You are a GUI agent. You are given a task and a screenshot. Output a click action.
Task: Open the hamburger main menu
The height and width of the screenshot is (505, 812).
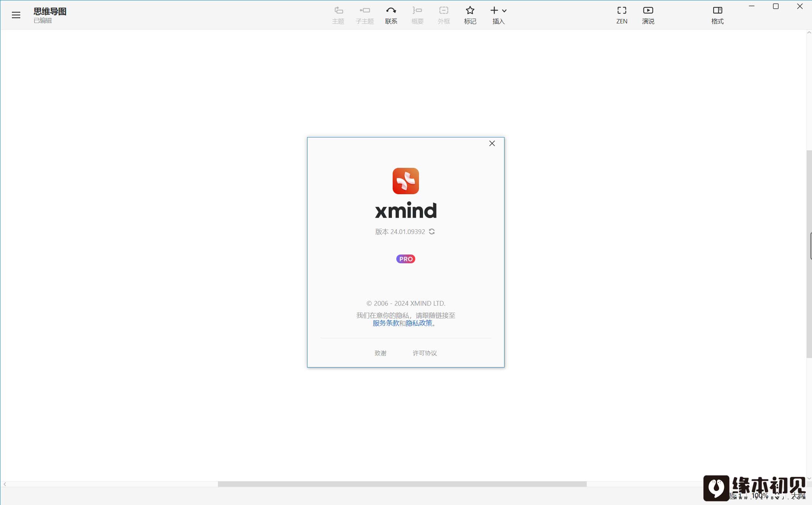16,15
